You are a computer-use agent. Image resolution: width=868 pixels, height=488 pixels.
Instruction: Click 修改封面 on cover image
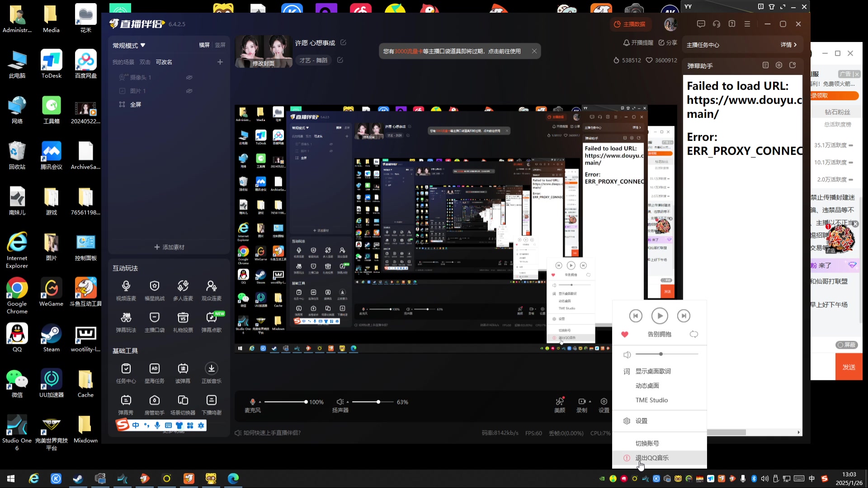click(x=264, y=64)
